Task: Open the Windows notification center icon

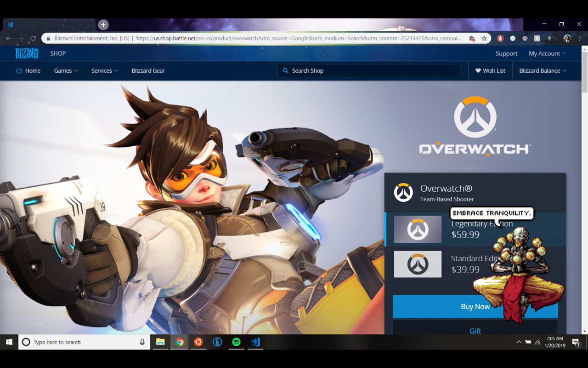Action: [576, 342]
